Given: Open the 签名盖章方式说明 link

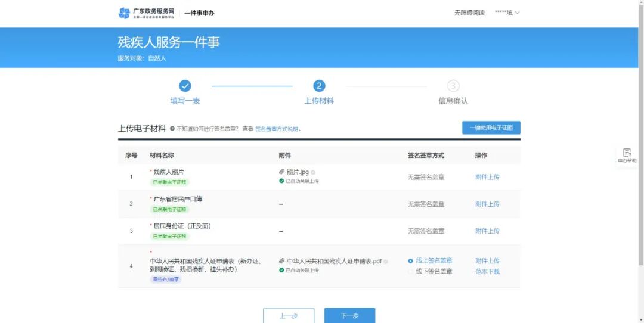Looking at the screenshot, I should click(x=277, y=129).
